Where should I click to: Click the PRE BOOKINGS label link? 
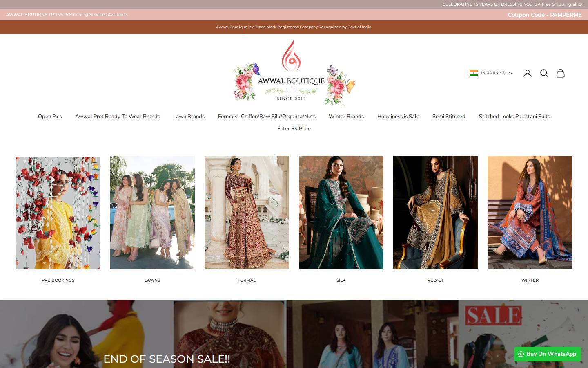[x=58, y=280]
